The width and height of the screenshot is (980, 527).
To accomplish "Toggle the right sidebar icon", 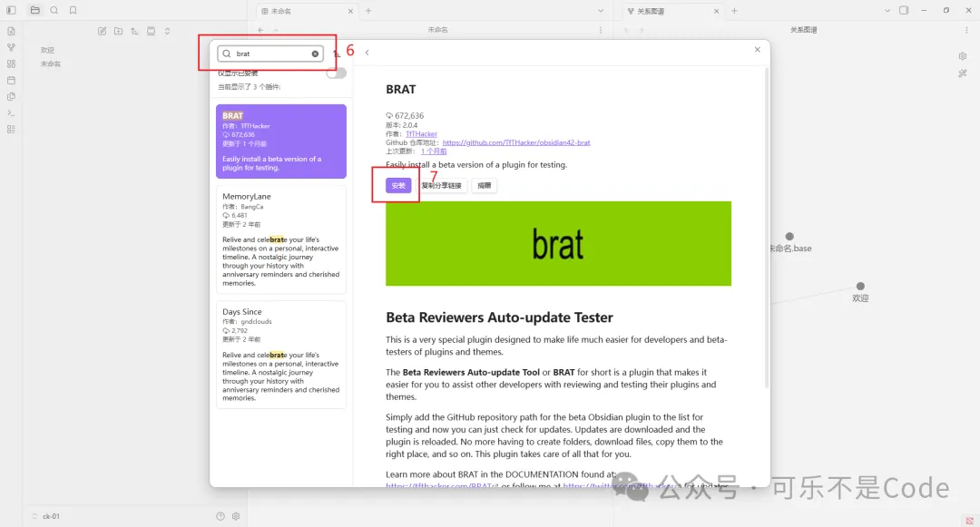I will (904, 10).
